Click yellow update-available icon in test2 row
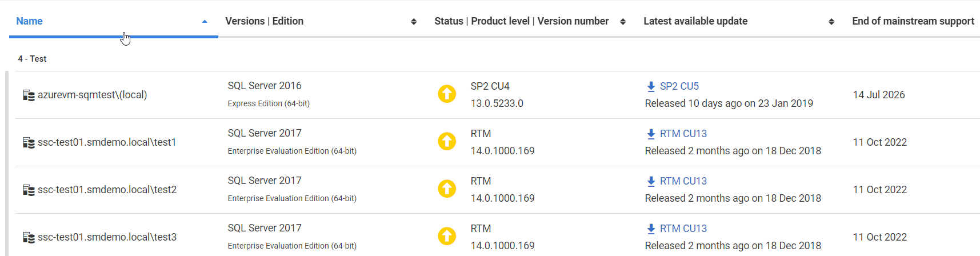This screenshot has width=980, height=256. tap(447, 189)
